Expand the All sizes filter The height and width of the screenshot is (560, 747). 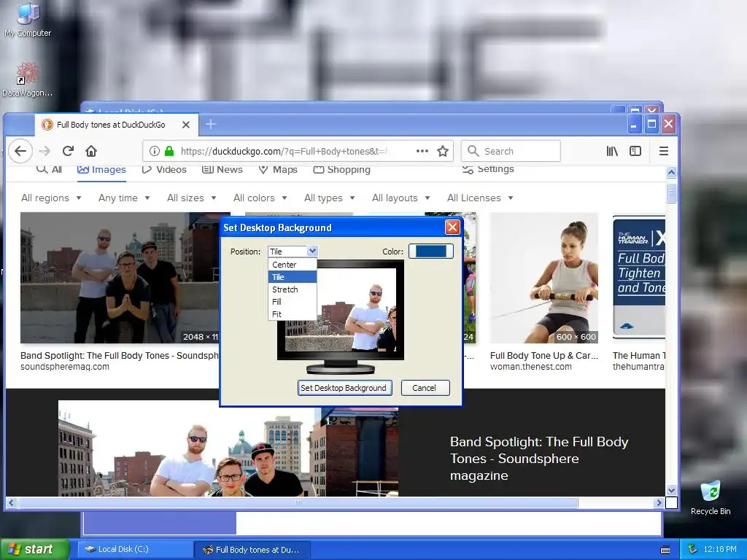[x=192, y=198]
